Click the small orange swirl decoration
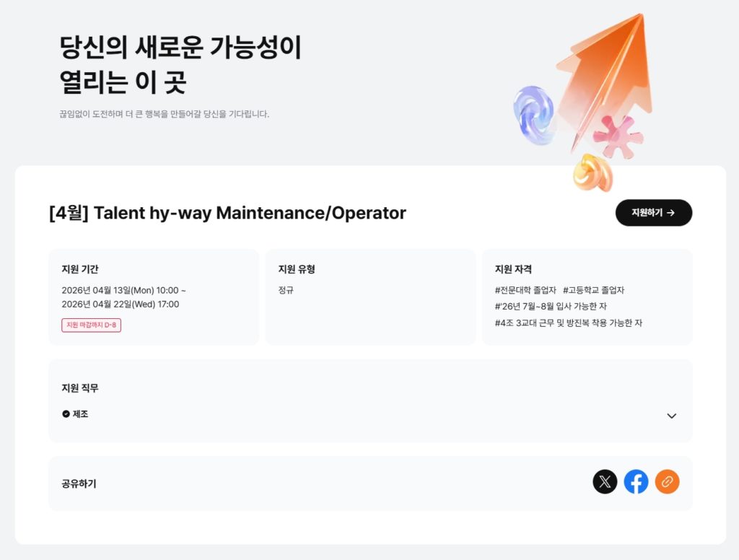This screenshot has height=560, width=739. (x=592, y=173)
